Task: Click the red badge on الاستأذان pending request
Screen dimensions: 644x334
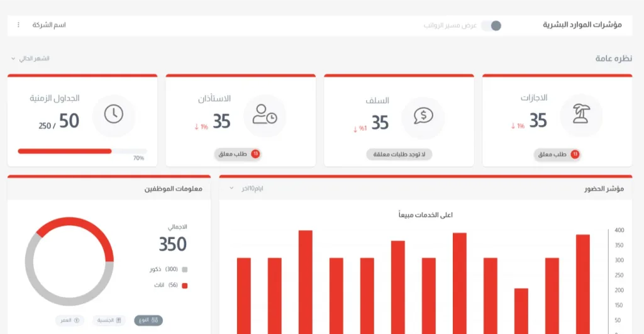Action: pos(255,154)
